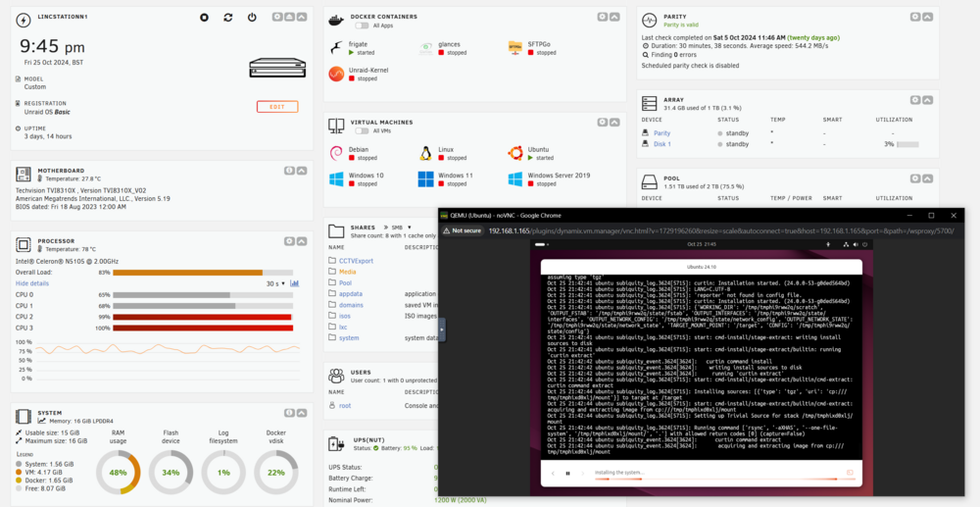The image size is (980, 507).
Task: Click the Disk 1 utilization bar
Action: tap(907, 144)
